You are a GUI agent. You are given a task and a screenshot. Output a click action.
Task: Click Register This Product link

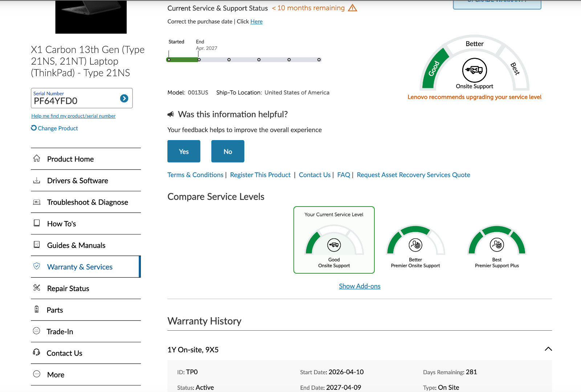pos(260,175)
